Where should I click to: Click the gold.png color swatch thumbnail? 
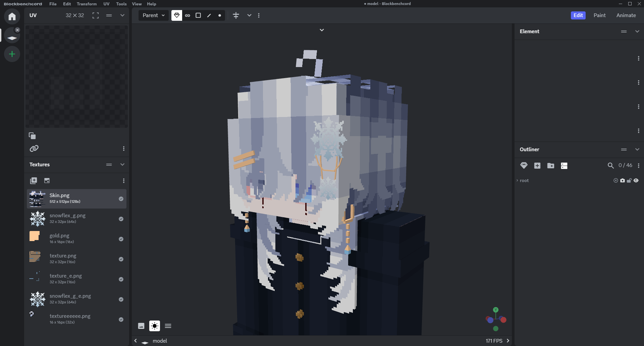point(35,236)
